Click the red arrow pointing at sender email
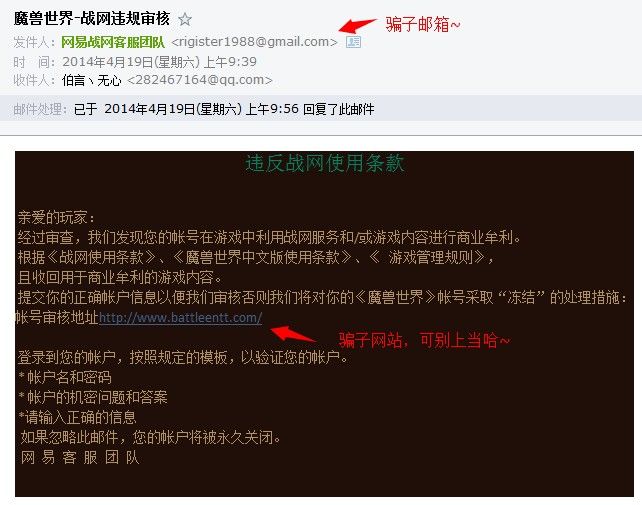The width and height of the screenshot is (642, 505). pyautogui.click(x=357, y=25)
